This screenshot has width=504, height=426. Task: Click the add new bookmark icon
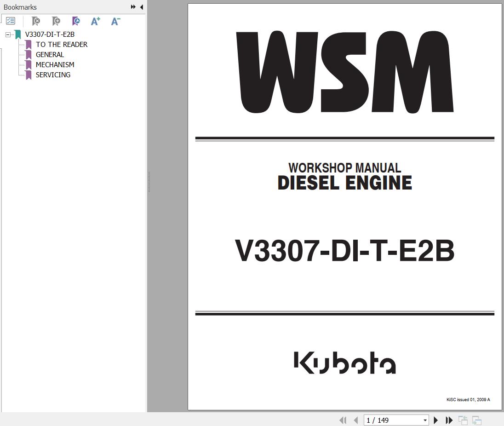pos(56,21)
